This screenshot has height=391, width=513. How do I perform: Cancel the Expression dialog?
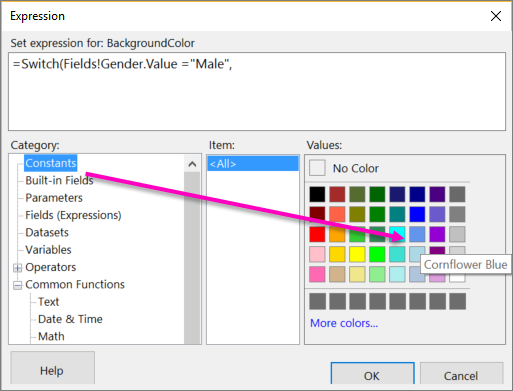click(x=461, y=374)
